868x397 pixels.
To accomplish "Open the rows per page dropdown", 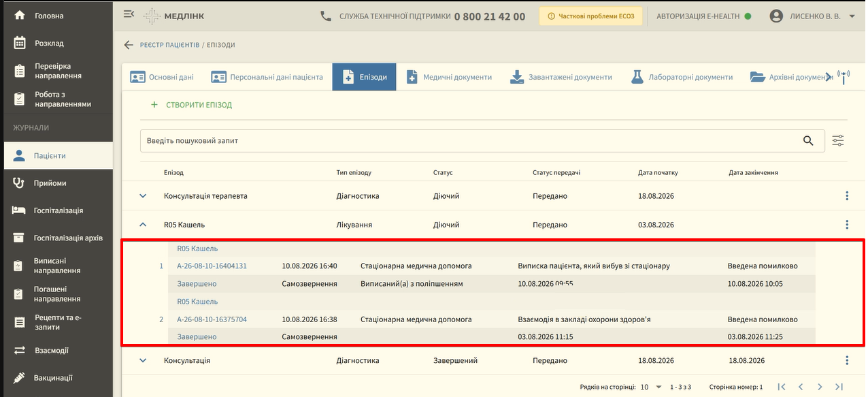I will click(652, 387).
